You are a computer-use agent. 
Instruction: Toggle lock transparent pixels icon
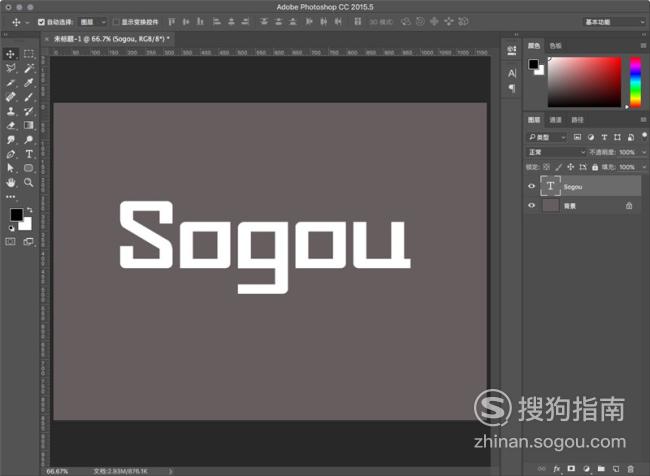pyautogui.click(x=547, y=167)
